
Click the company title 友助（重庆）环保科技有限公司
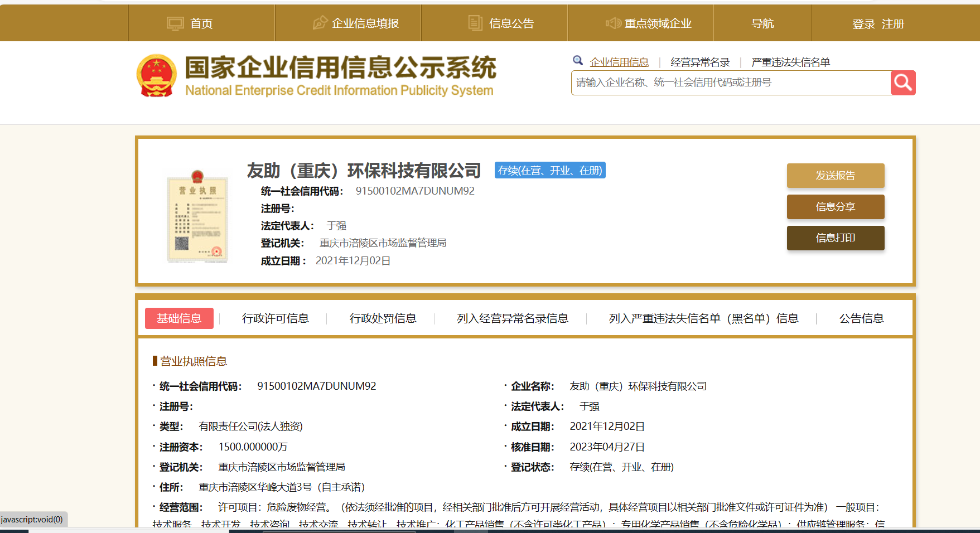tap(364, 171)
